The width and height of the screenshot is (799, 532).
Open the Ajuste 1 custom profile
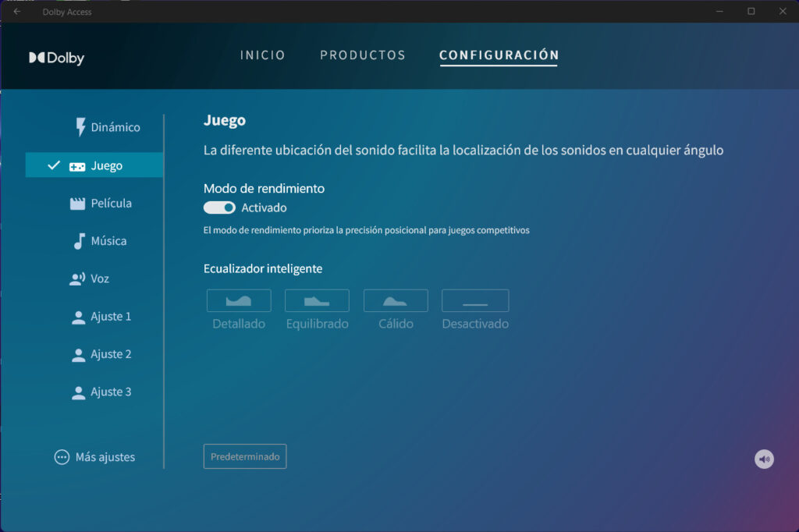[x=101, y=317]
